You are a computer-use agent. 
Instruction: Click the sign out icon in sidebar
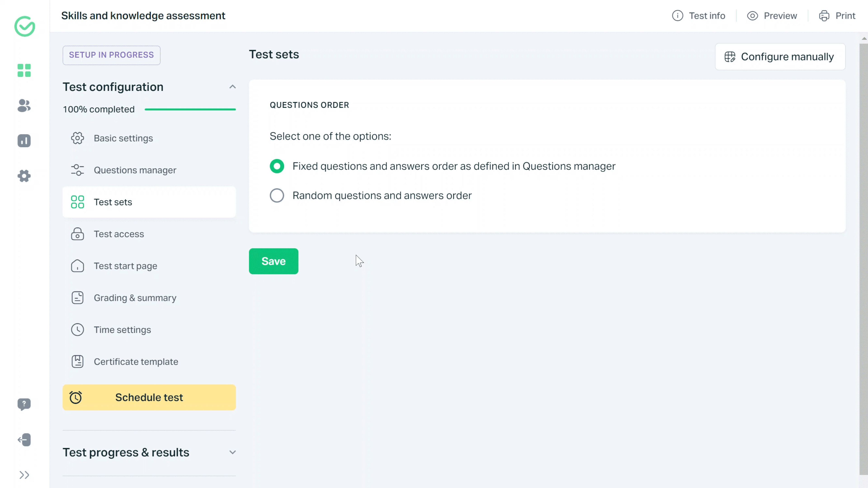pyautogui.click(x=24, y=440)
